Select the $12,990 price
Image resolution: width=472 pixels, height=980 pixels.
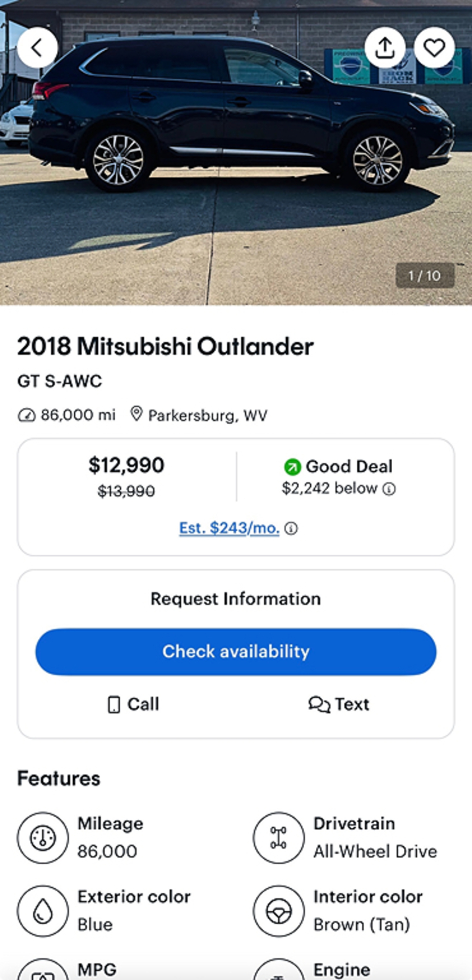(x=126, y=465)
